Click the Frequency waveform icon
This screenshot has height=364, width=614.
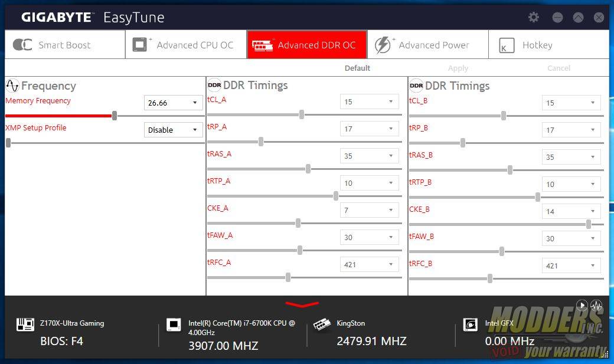pyautogui.click(x=12, y=86)
